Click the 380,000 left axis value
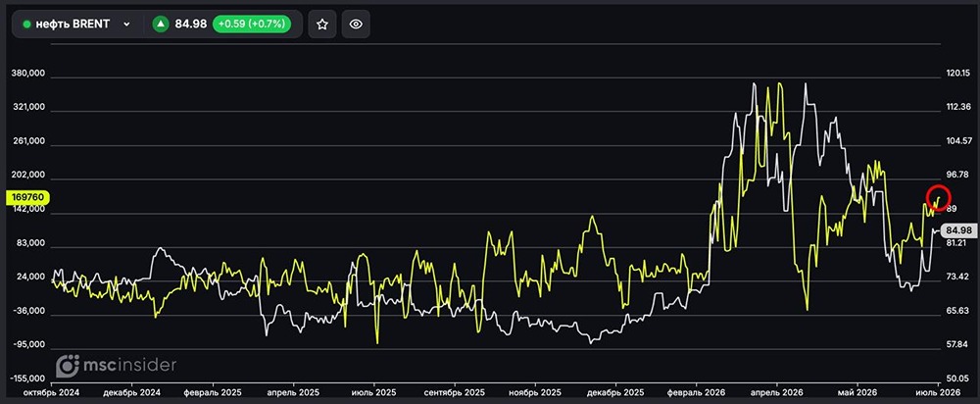The height and width of the screenshot is (404, 980). (28, 74)
